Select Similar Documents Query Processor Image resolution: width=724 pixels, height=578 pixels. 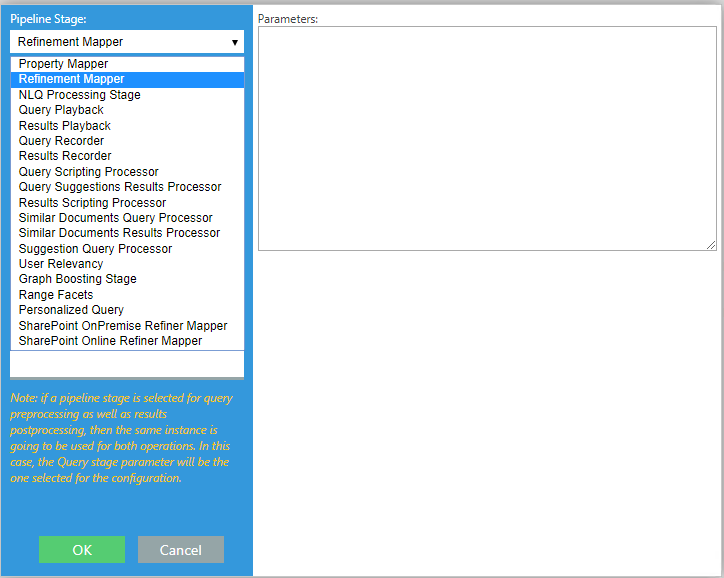[x=116, y=218]
